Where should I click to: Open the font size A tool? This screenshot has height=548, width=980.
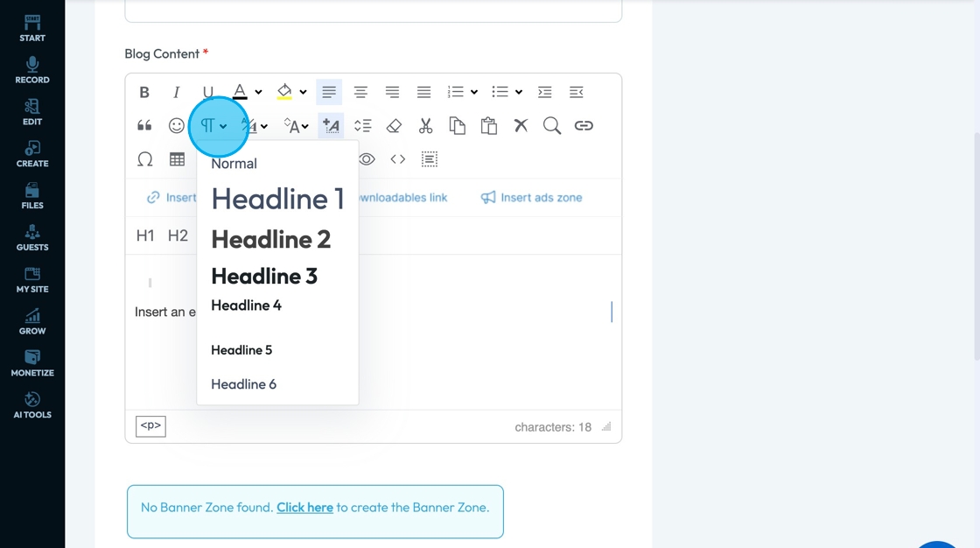tap(291, 126)
